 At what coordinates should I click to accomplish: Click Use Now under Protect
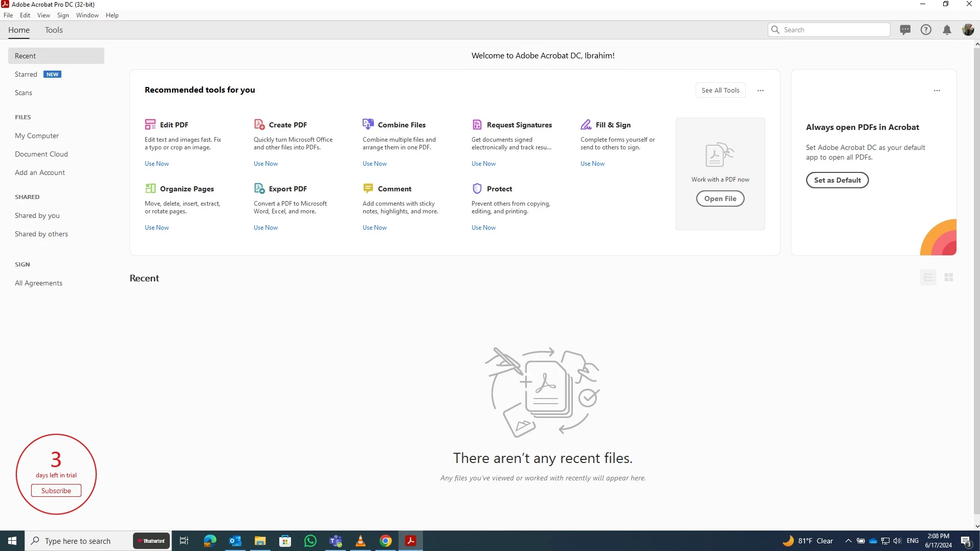pos(483,228)
